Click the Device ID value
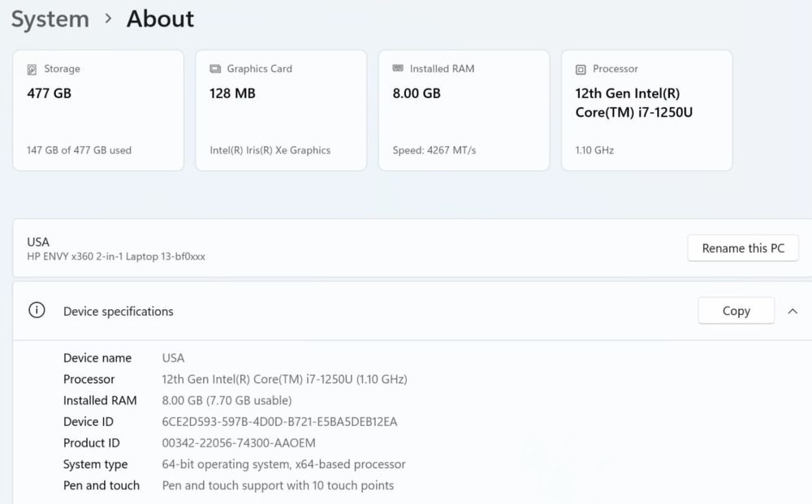The image size is (812, 504). (x=279, y=422)
